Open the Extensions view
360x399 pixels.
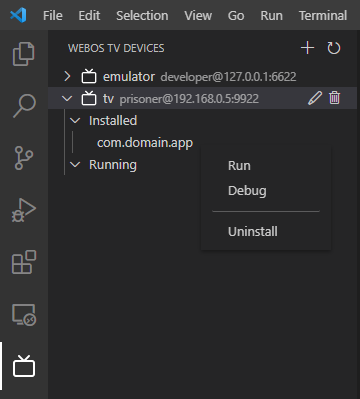[24, 262]
